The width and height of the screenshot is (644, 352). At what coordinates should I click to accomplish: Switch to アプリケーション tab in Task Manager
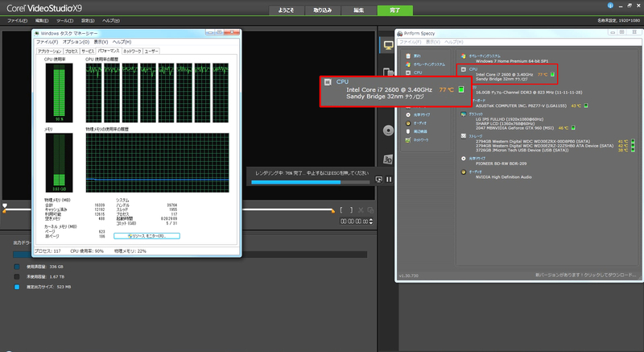pos(50,52)
